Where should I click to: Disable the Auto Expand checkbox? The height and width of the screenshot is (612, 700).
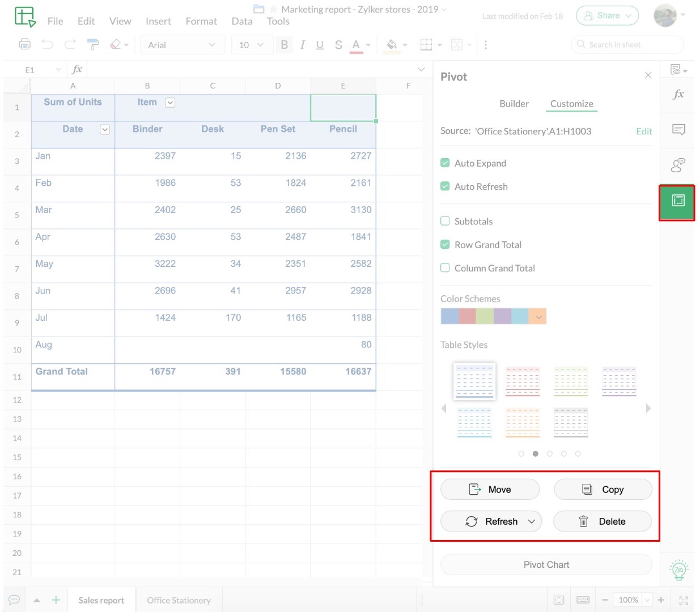coord(446,163)
